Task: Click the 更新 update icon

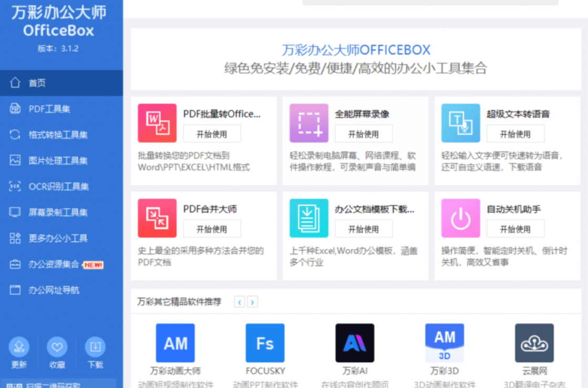Action: (19, 346)
